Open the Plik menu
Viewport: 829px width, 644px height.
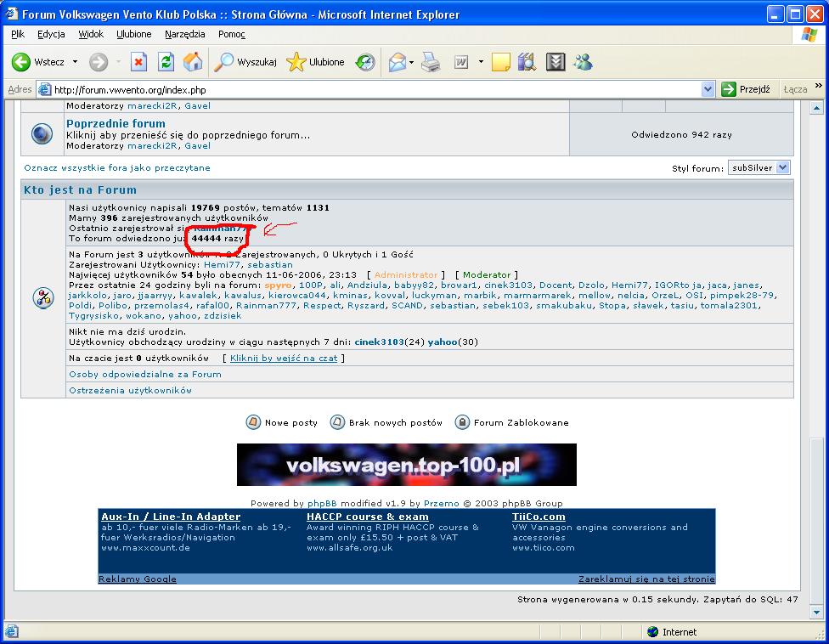coord(18,34)
